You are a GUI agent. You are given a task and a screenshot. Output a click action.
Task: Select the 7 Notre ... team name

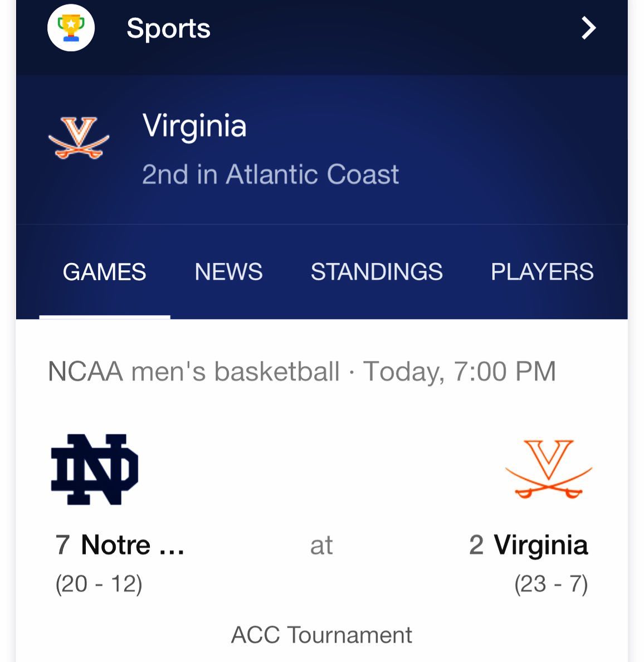coord(120,545)
